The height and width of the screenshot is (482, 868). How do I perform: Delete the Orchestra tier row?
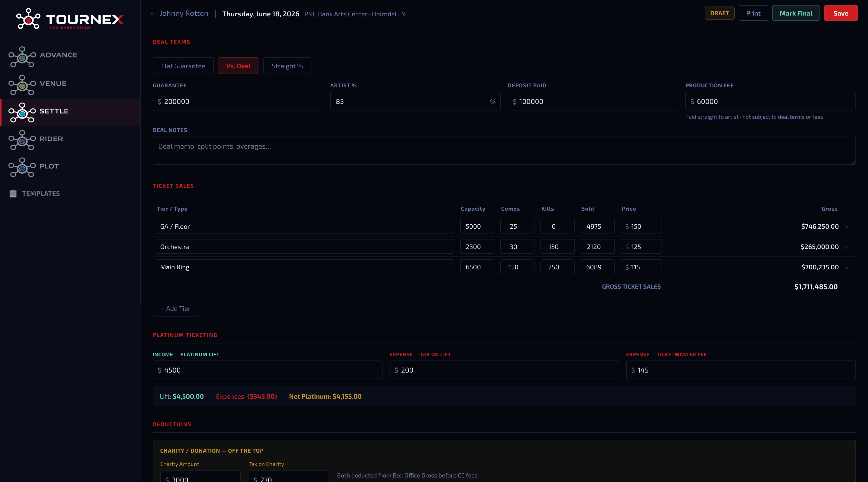pyautogui.click(x=847, y=247)
